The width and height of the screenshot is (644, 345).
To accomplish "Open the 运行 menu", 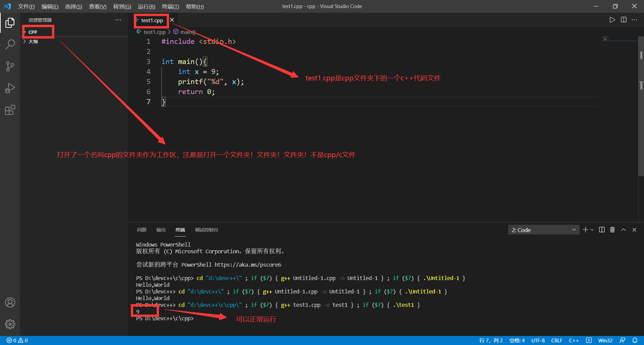I will click(x=146, y=6).
